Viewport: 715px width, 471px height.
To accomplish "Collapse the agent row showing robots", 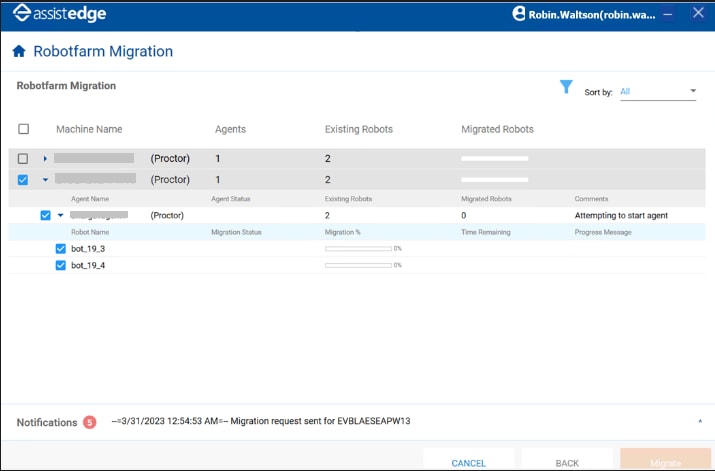I will point(60,215).
